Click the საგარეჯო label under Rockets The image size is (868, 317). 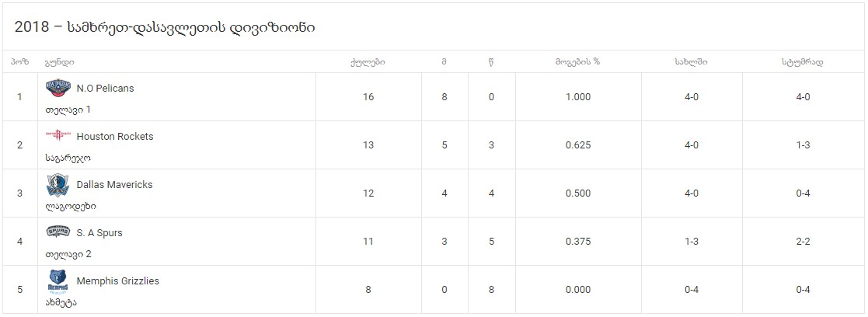click(x=68, y=158)
